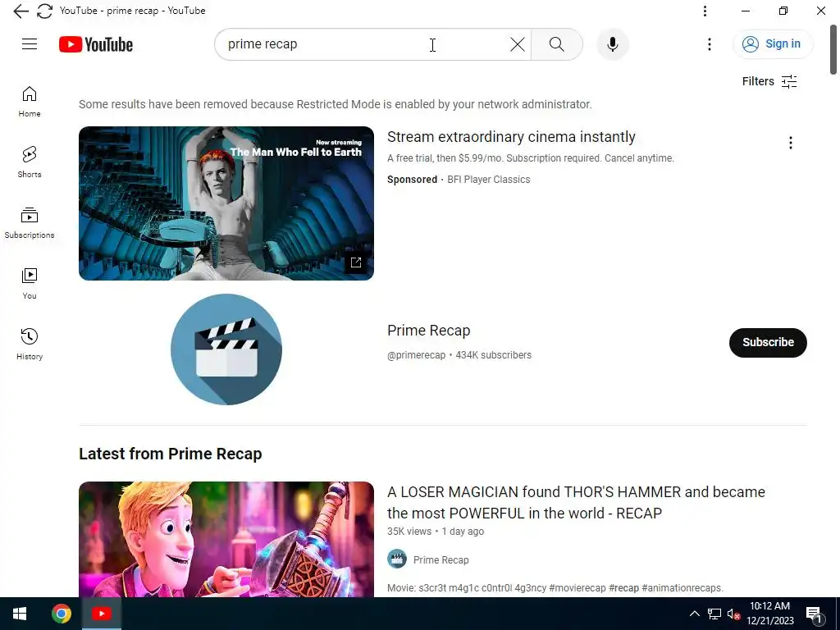Image resolution: width=840 pixels, height=630 pixels.
Task: Open Shorts in the sidebar
Action: tap(30, 162)
